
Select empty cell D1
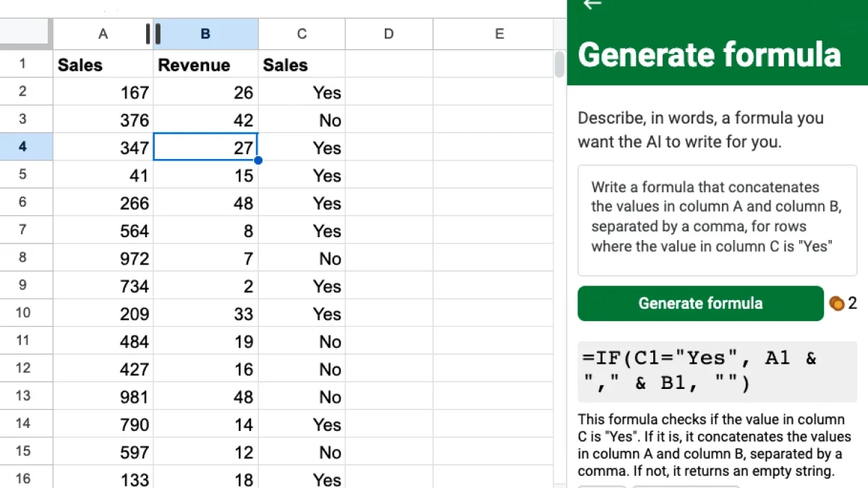coord(388,65)
